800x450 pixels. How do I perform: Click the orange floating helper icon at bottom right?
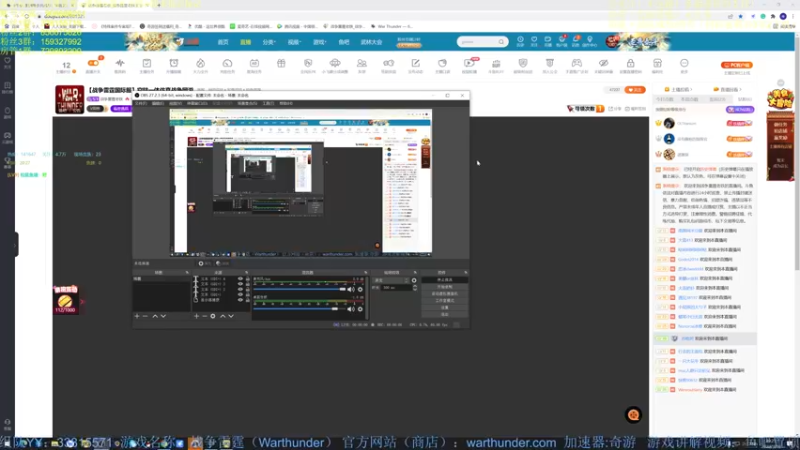633,415
